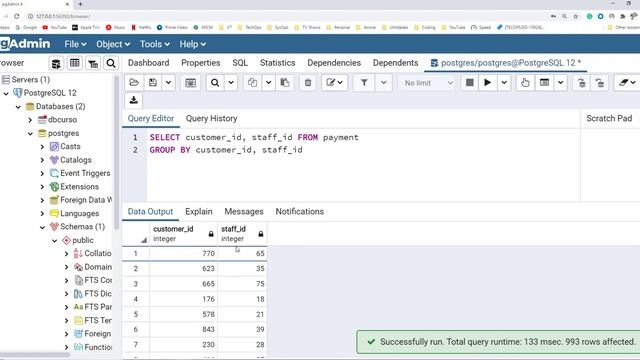Click the rollback toolbar icon
Screen dimensions: 640x360
(600, 83)
